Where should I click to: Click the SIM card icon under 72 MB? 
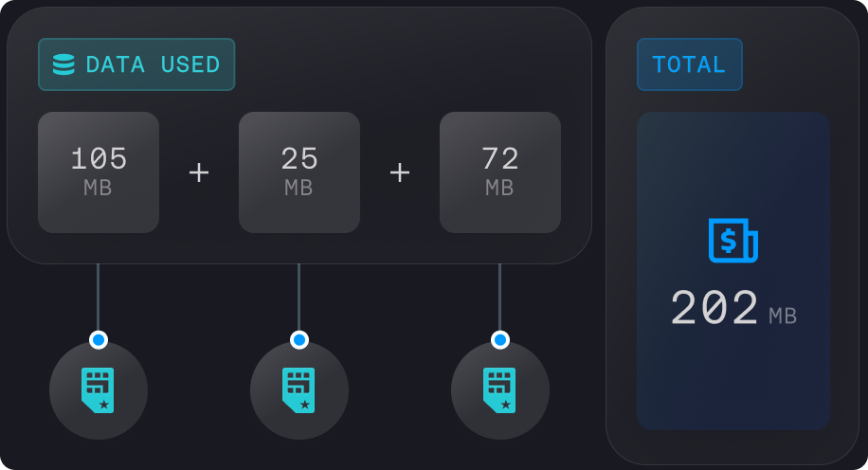(x=500, y=389)
